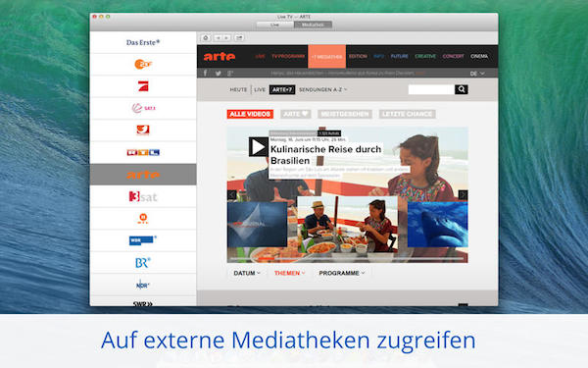Viewport: 588px width, 368px height.
Task: Open arte Google Plus icon
Action: [x=230, y=74]
